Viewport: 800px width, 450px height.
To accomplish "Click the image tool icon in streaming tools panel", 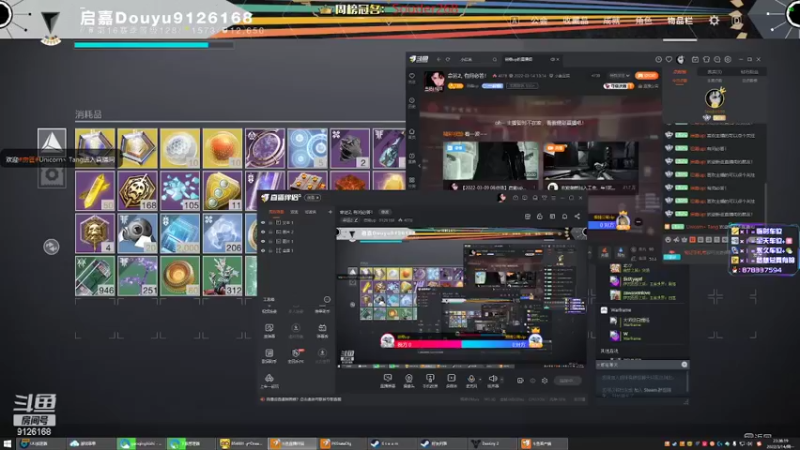I will pyautogui.click(x=269, y=328).
